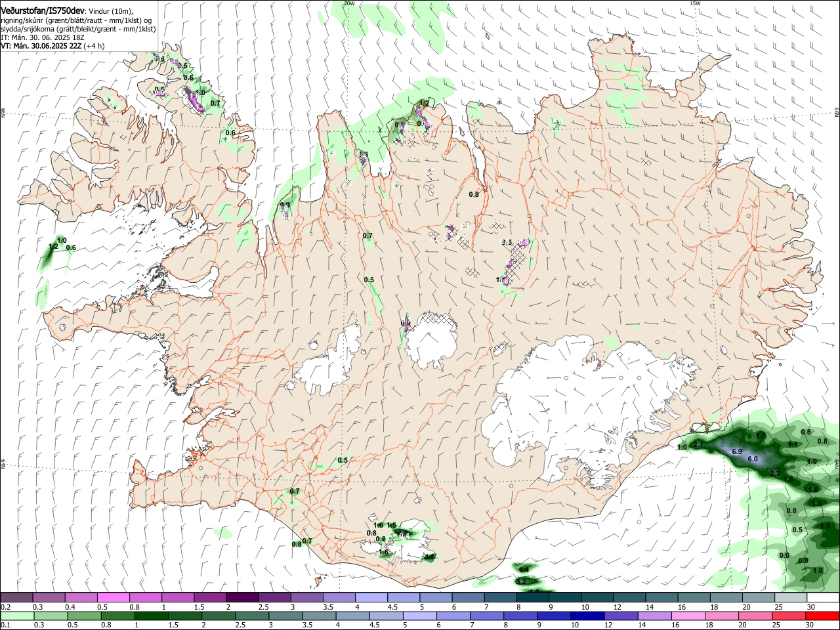Viewport: 840px width, 630px height.
Task: Click the 'IT: Mán. 30. 06. 2025 18Z' line
Action: pyautogui.click(x=43, y=37)
